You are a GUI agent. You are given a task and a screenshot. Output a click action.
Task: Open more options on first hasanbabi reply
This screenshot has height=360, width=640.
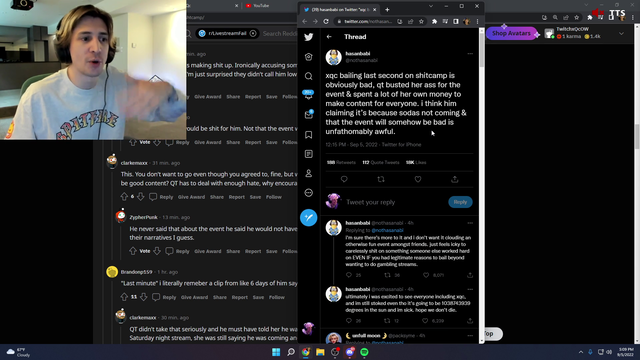[x=470, y=223]
